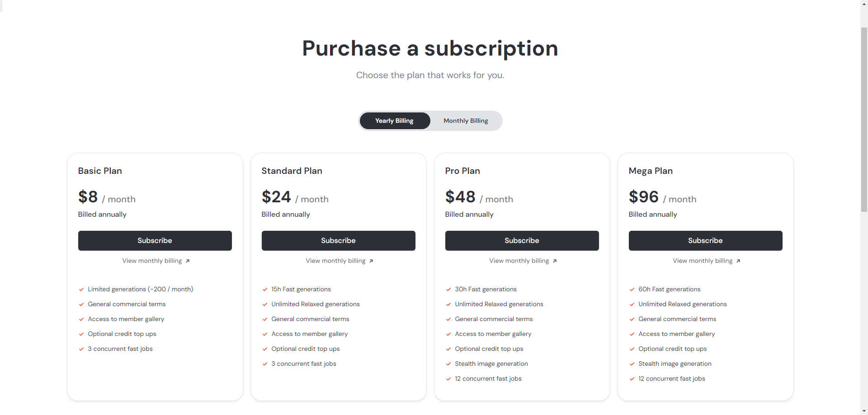Click external arrow icon under Pro Plan

point(555,261)
